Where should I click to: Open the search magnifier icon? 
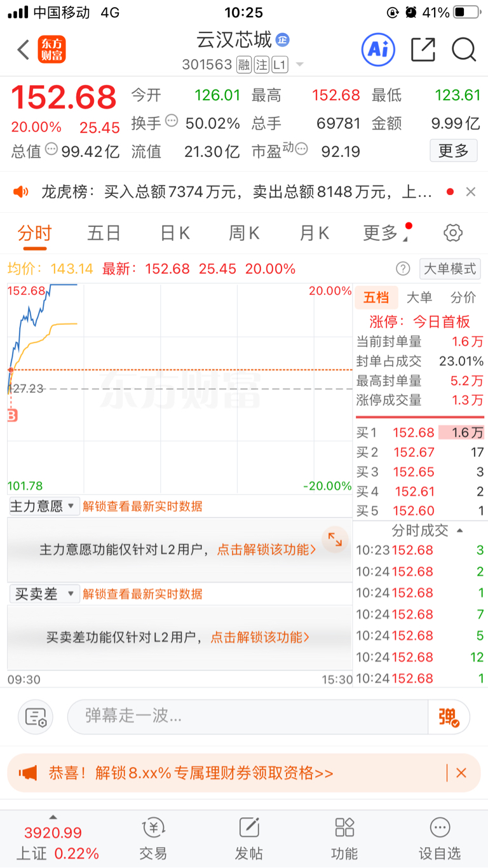464,50
